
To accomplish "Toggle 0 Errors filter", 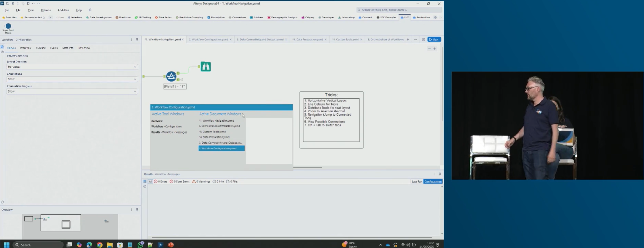I will (x=161, y=182).
